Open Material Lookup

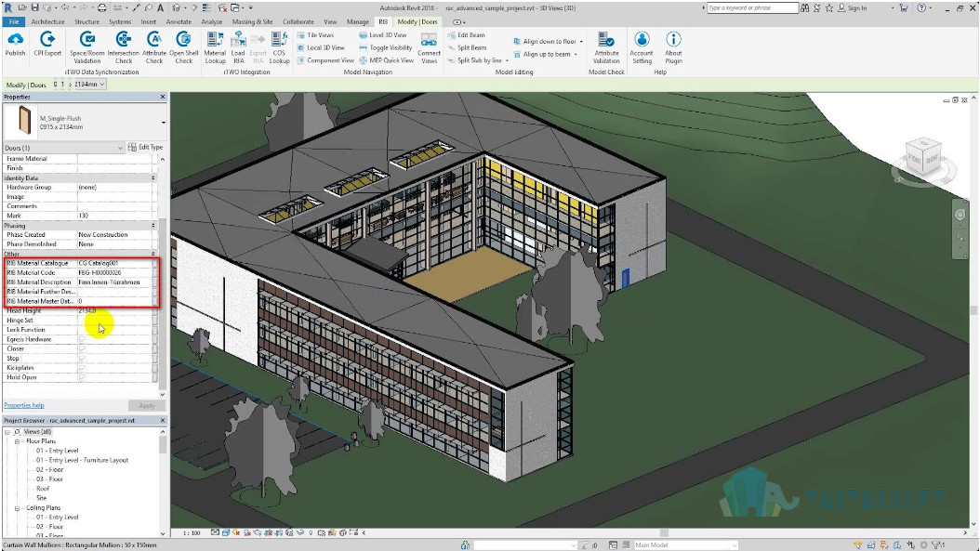coord(215,47)
